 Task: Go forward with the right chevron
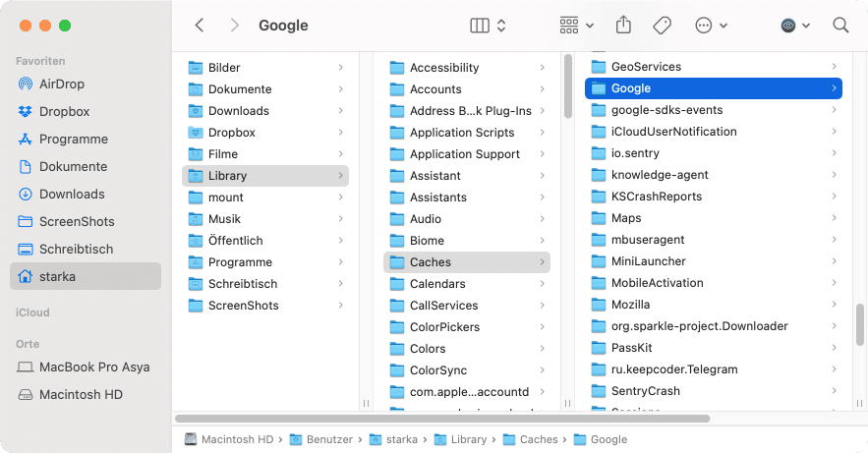[x=235, y=26]
